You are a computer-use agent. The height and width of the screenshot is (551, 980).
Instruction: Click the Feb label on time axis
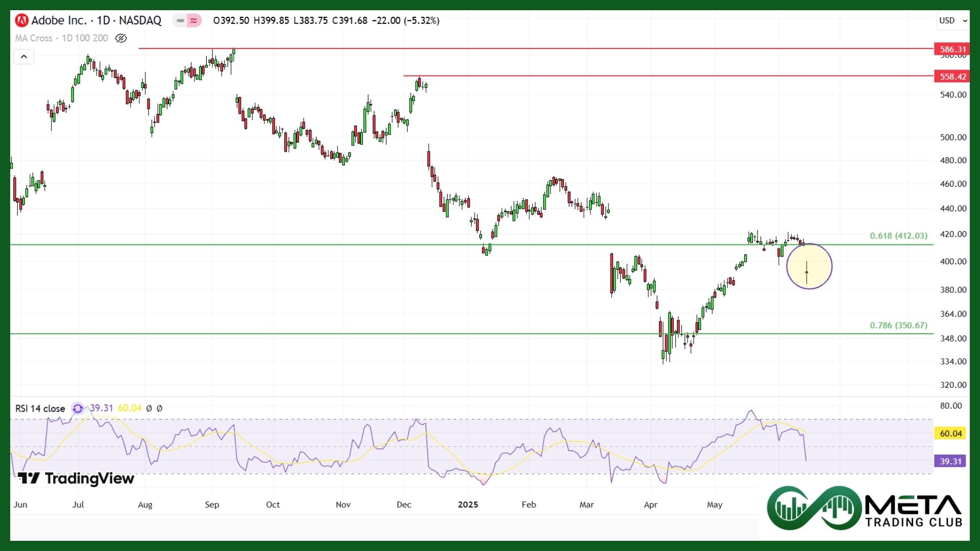(x=529, y=505)
